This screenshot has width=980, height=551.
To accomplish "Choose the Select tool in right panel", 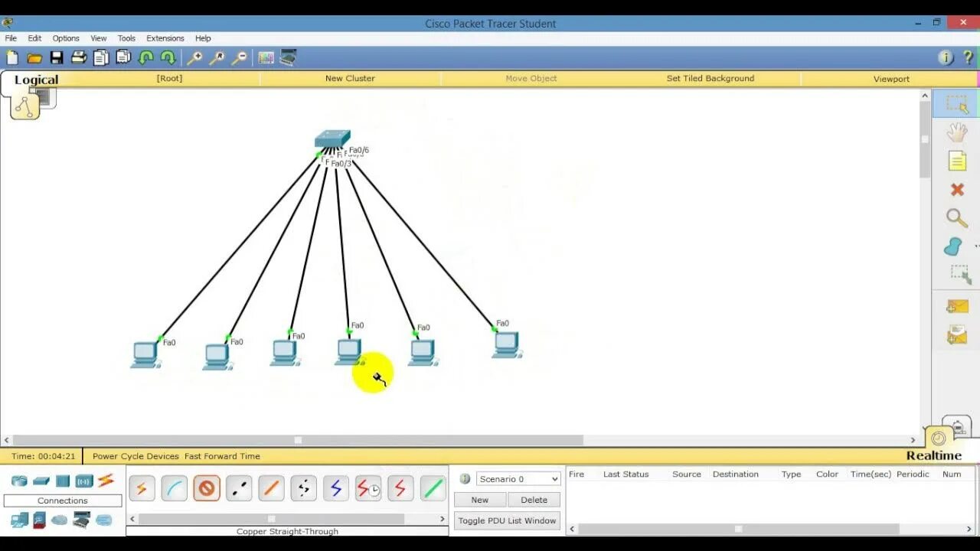I will pyautogui.click(x=957, y=104).
